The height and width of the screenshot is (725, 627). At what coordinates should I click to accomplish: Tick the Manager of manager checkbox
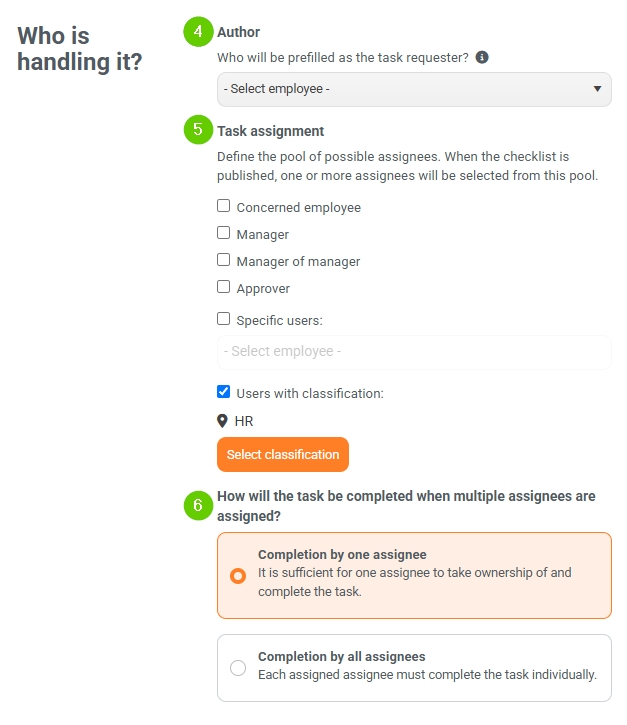(224, 260)
